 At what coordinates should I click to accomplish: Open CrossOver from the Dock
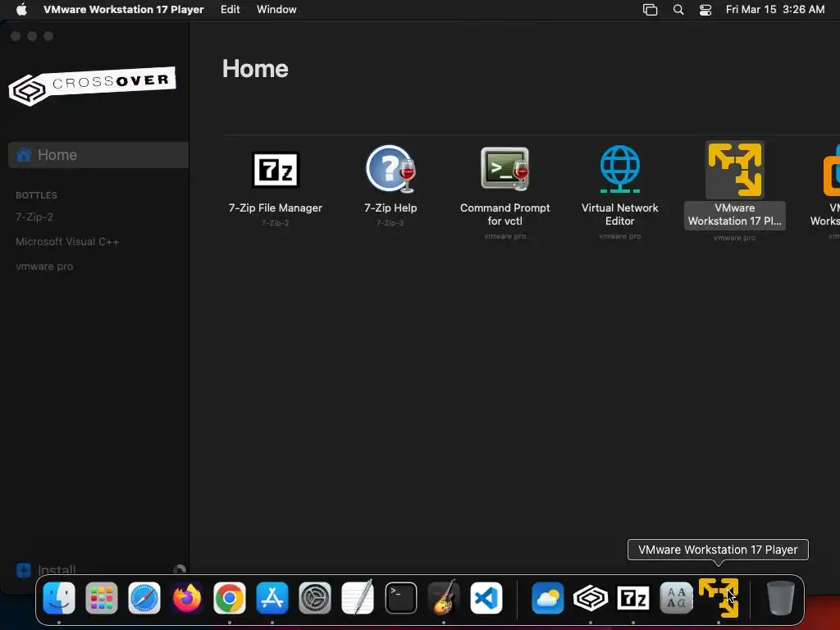click(x=591, y=598)
